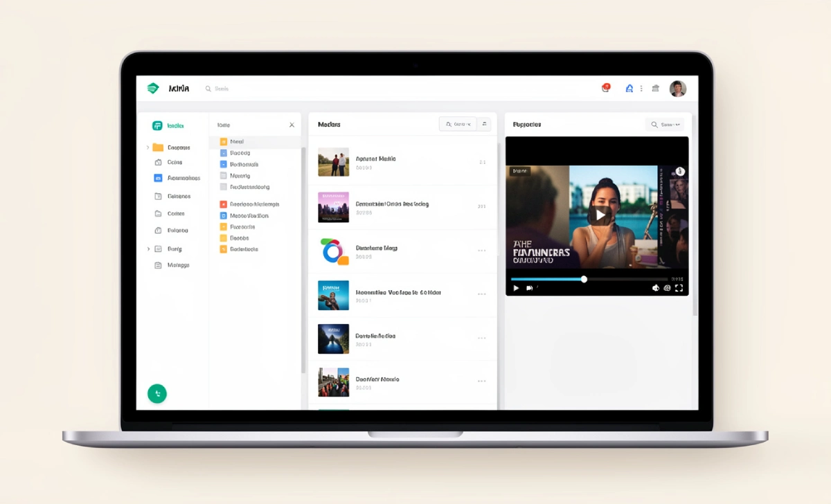
Task: Click the red notification bell badge icon
Action: click(x=606, y=88)
